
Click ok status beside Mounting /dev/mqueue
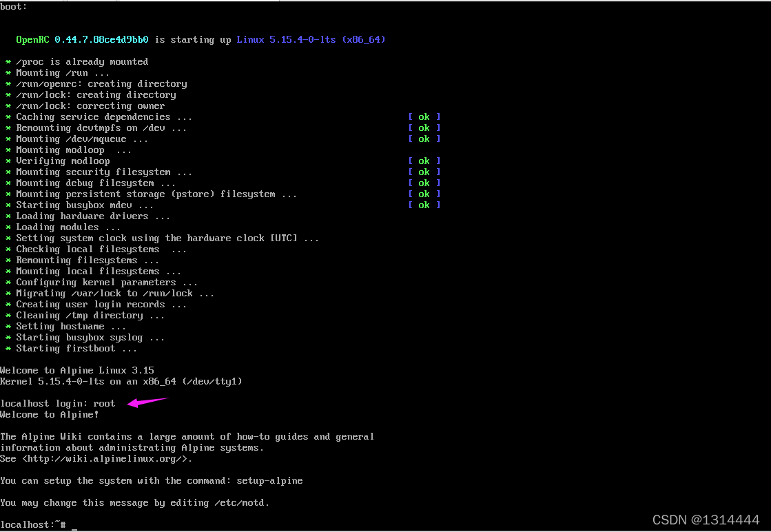click(424, 139)
